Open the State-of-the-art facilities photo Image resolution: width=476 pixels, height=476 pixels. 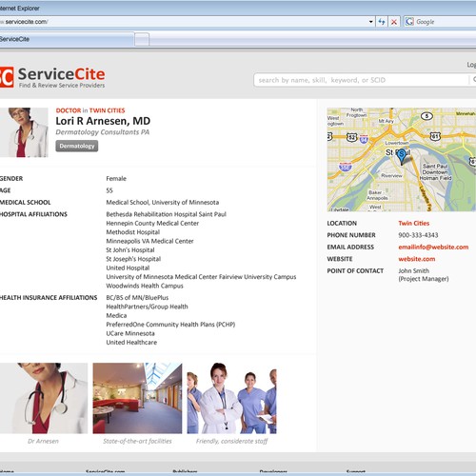pyautogui.click(x=137, y=398)
